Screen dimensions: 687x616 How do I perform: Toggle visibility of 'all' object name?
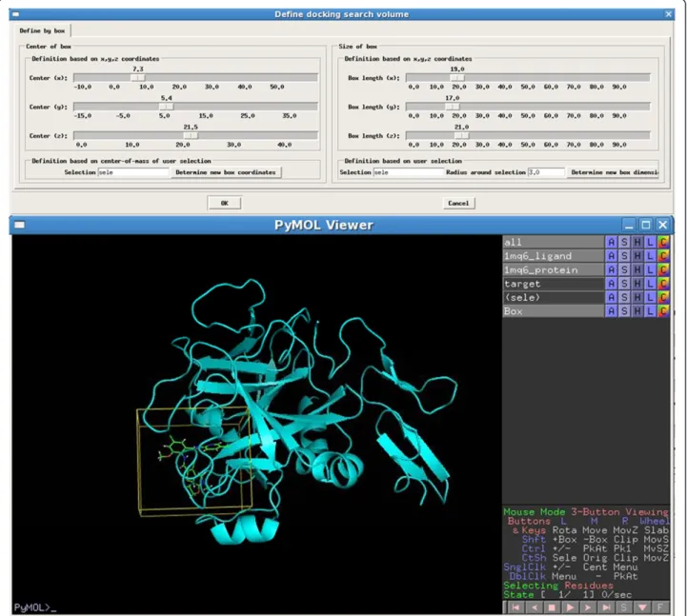pos(553,242)
